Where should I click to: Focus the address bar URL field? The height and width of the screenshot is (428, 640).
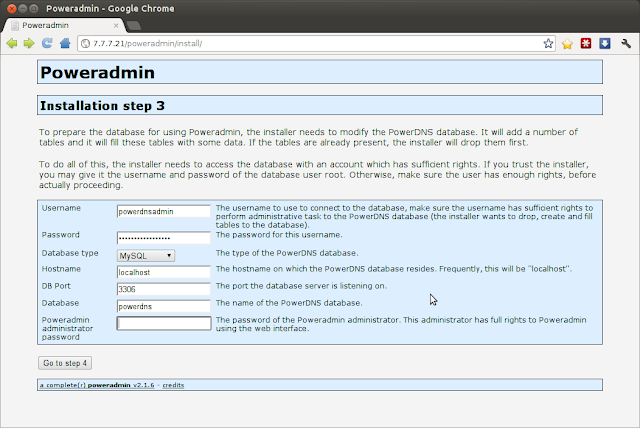[314, 44]
